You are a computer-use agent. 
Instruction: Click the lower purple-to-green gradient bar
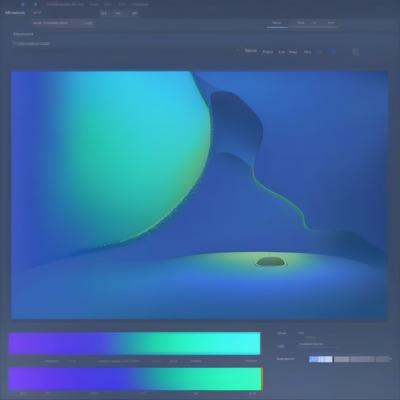tap(135, 379)
